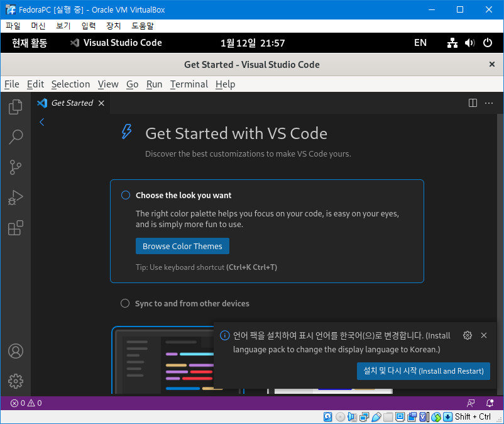
Task: Dismiss the language pack notification
Action: tap(484, 335)
